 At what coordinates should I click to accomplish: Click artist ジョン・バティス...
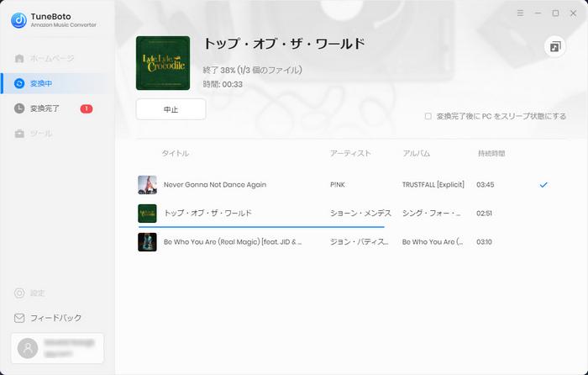pyautogui.click(x=360, y=242)
